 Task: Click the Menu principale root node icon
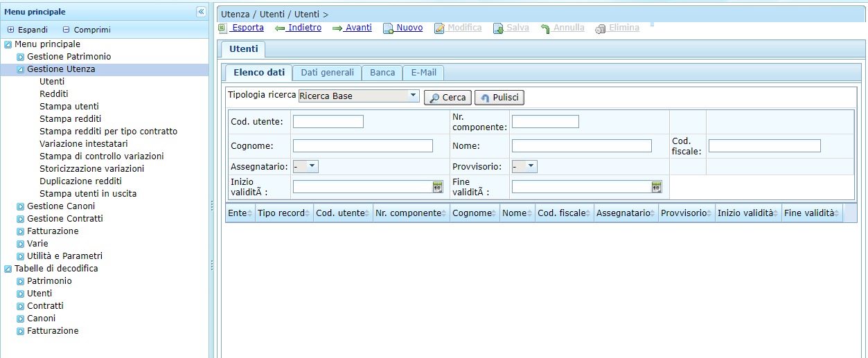(8, 44)
